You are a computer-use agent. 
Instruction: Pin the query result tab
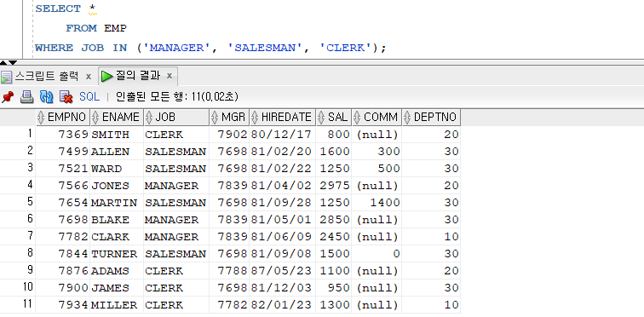click(x=8, y=97)
